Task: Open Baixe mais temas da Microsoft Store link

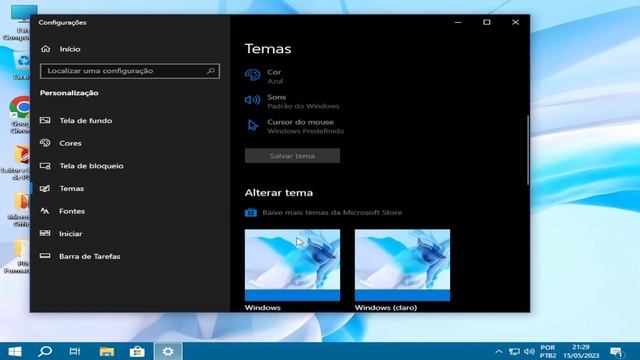Action: coord(332,213)
